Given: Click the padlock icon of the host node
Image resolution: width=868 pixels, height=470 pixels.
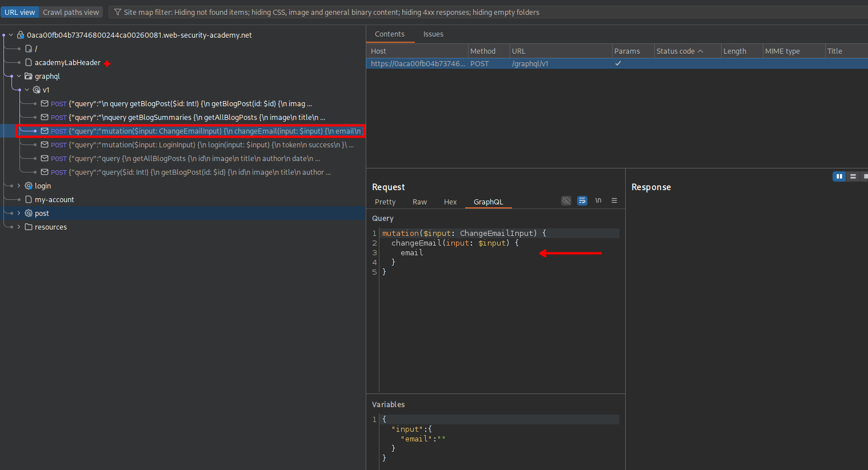Looking at the screenshot, I should tap(21, 35).
